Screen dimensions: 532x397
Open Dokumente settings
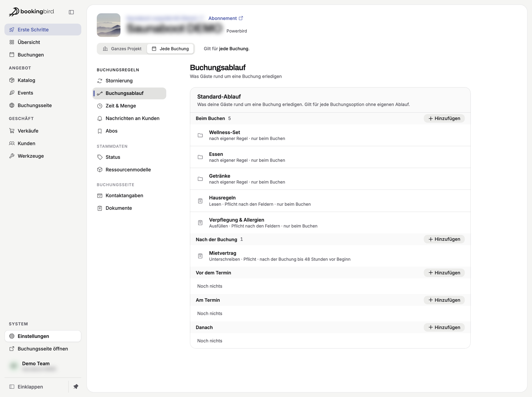tap(129, 208)
